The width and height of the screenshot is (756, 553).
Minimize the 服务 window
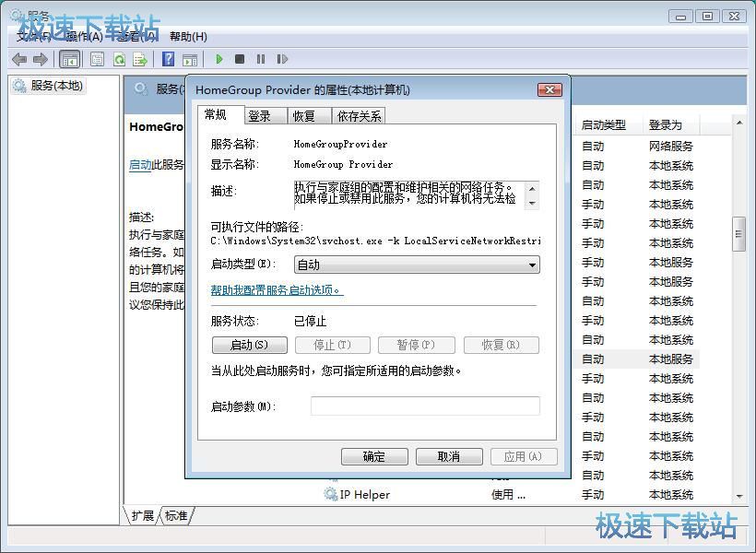680,17
